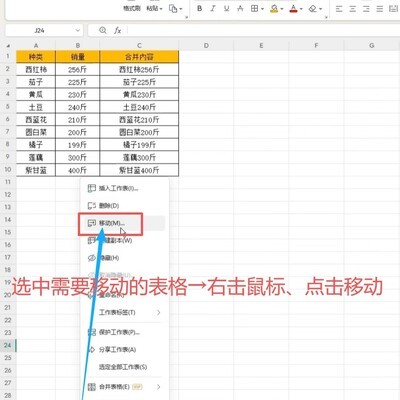This screenshot has height=400, width=400.
Task: Click the copy icon next to 粘贴
Action: coord(173,9)
